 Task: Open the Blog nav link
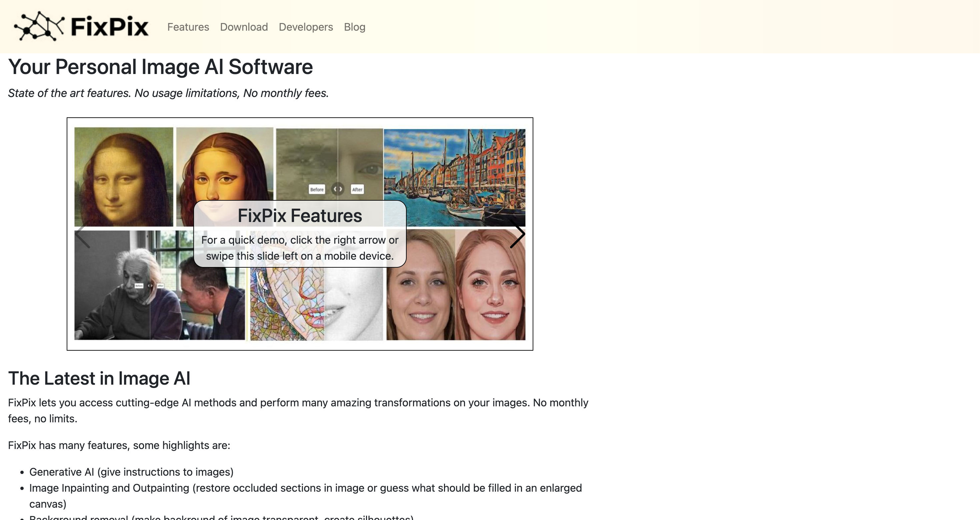click(355, 27)
